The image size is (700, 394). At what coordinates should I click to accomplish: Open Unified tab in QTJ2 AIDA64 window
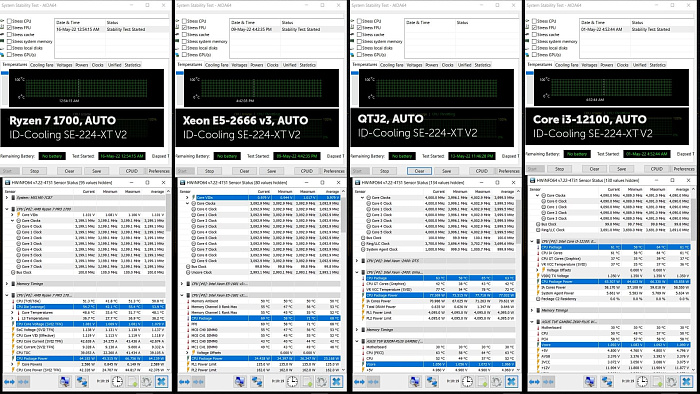pyautogui.click(x=465, y=65)
